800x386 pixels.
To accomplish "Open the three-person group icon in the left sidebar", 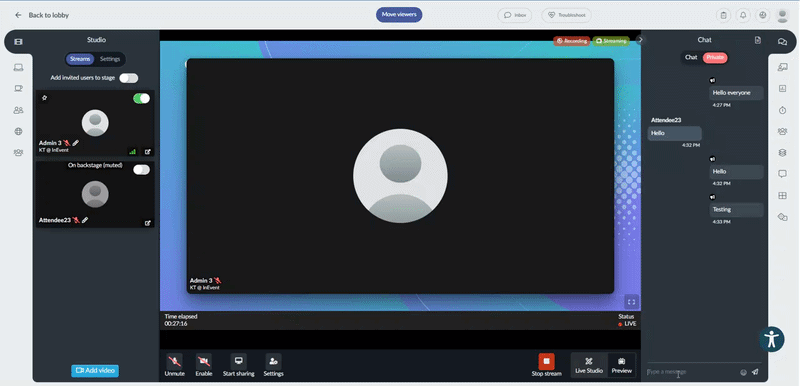I will click(18, 152).
